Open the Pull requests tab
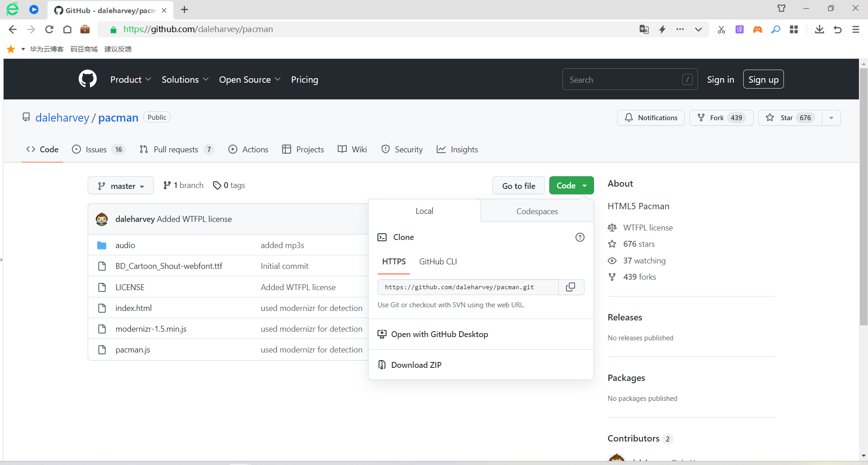This screenshot has width=868, height=465. click(x=177, y=150)
